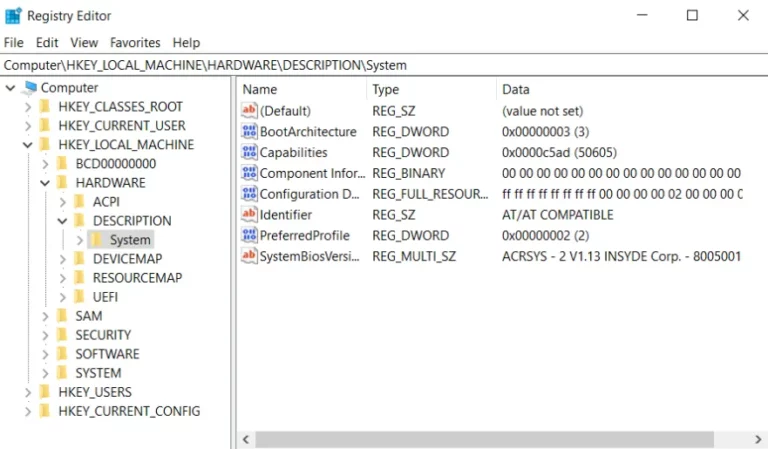768x449 pixels.
Task: Expand the RESOURCEMAP key
Action: (62, 278)
